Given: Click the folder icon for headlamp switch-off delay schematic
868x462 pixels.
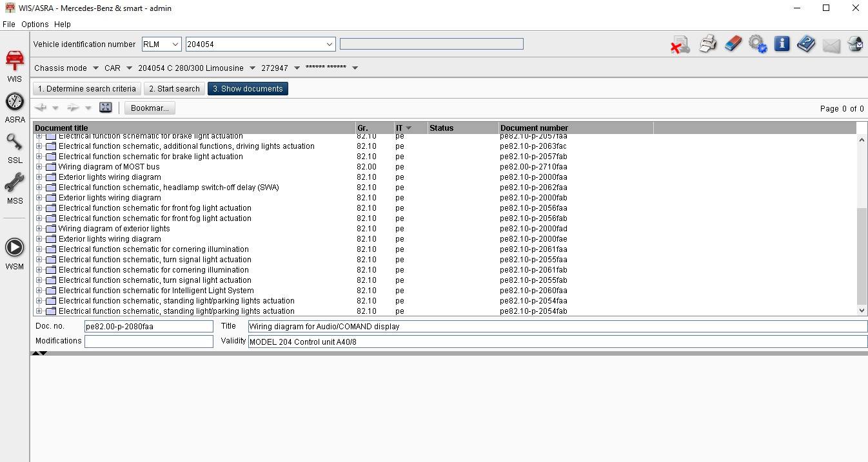Looking at the screenshot, I should coord(51,188).
